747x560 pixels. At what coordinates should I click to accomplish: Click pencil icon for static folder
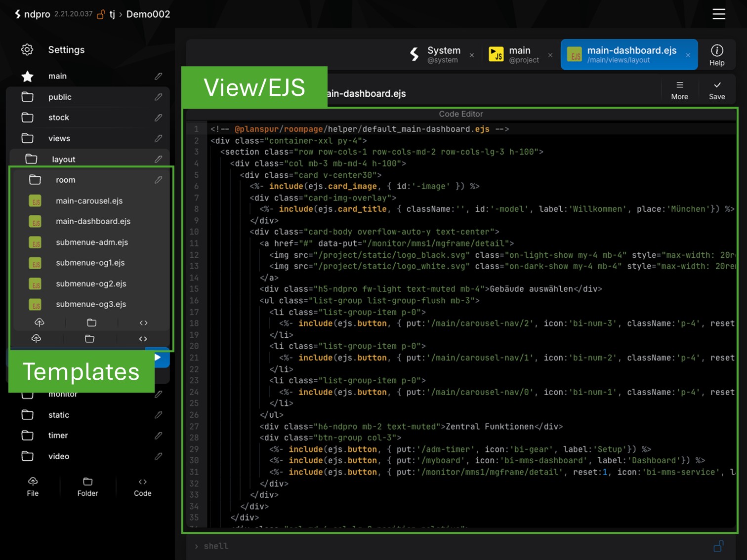(x=158, y=415)
